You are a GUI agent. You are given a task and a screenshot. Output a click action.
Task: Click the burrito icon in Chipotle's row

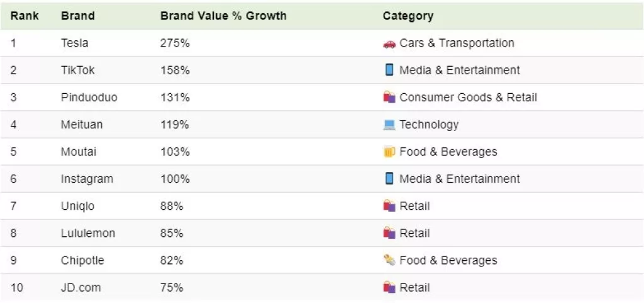click(389, 260)
